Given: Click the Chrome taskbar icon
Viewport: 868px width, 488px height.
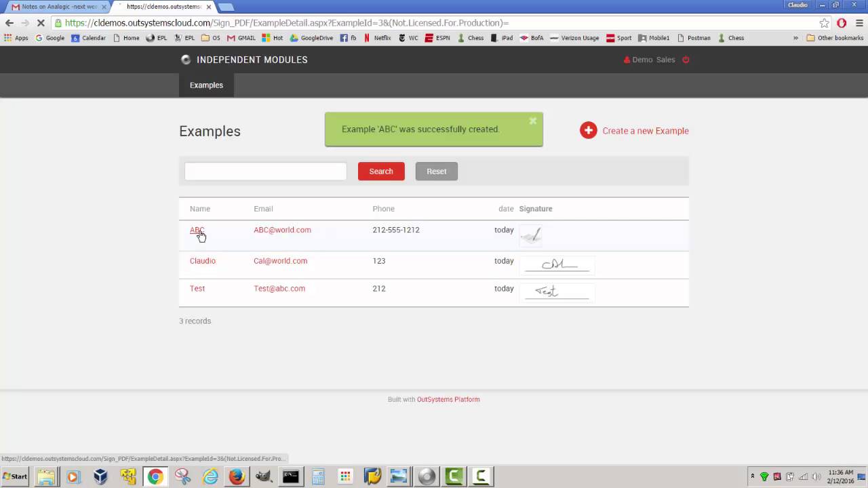Looking at the screenshot, I should [155, 477].
